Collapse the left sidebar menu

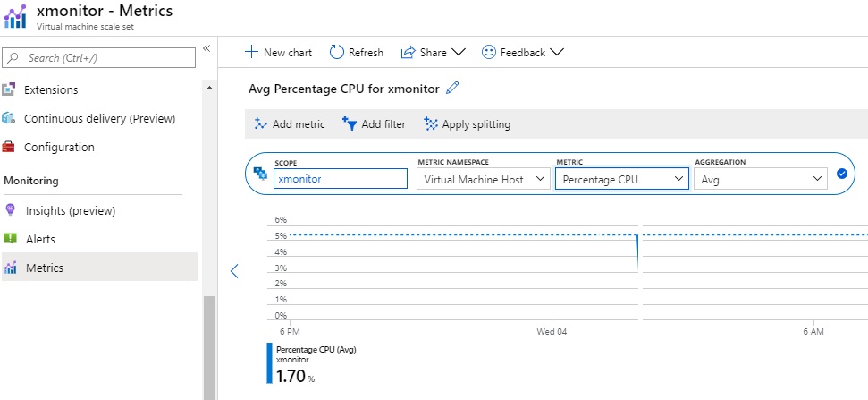pos(206,48)
